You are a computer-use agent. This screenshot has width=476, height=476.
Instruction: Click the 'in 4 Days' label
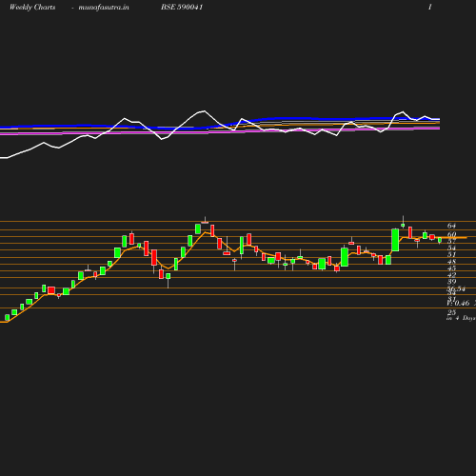pos(461,318)
